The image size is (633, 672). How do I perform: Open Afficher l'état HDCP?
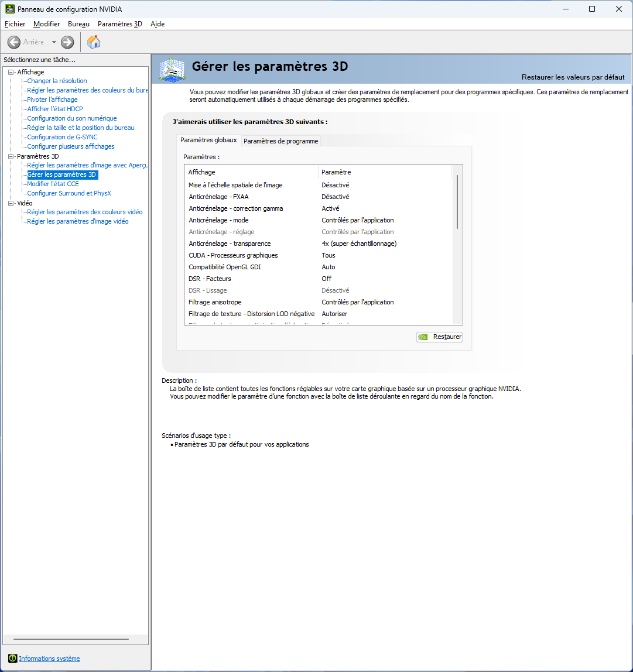point(55,109)
